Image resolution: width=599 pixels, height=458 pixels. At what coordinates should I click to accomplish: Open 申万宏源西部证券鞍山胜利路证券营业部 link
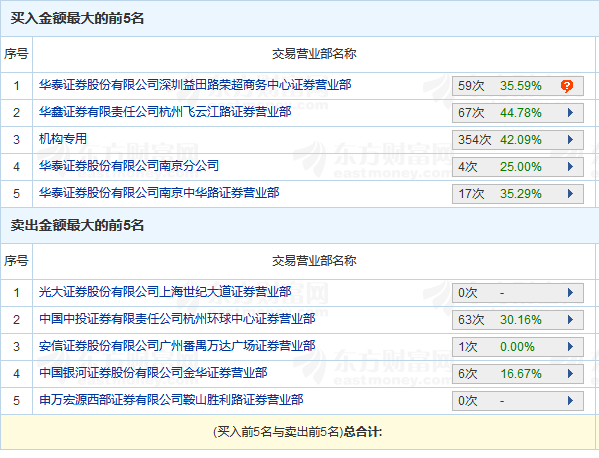[171, 400]
